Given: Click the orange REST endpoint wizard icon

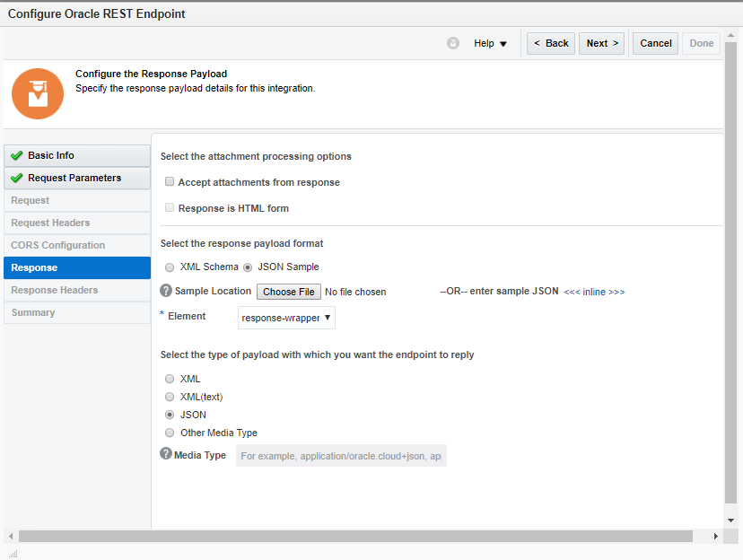Looking at the screenshot, I should tap(38, 93).
